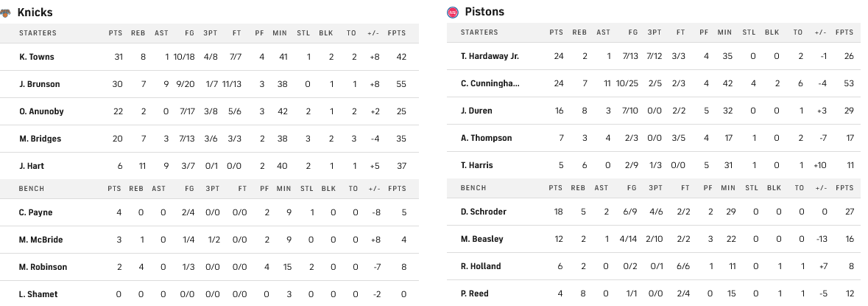868x306 pixels.
Task: Open R. Holland player profile
Action: (481, 266)
